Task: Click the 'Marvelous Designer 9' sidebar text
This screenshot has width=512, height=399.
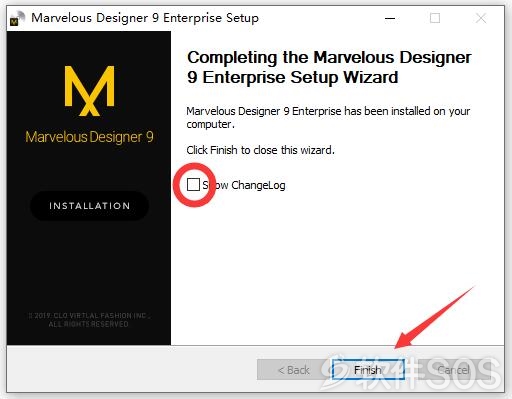Action: (89, 137)
